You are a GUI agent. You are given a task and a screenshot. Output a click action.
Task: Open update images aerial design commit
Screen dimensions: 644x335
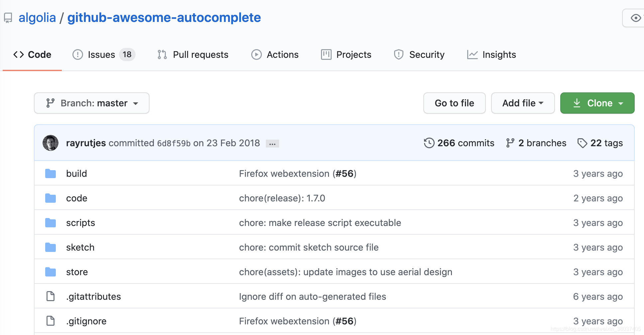346,272
